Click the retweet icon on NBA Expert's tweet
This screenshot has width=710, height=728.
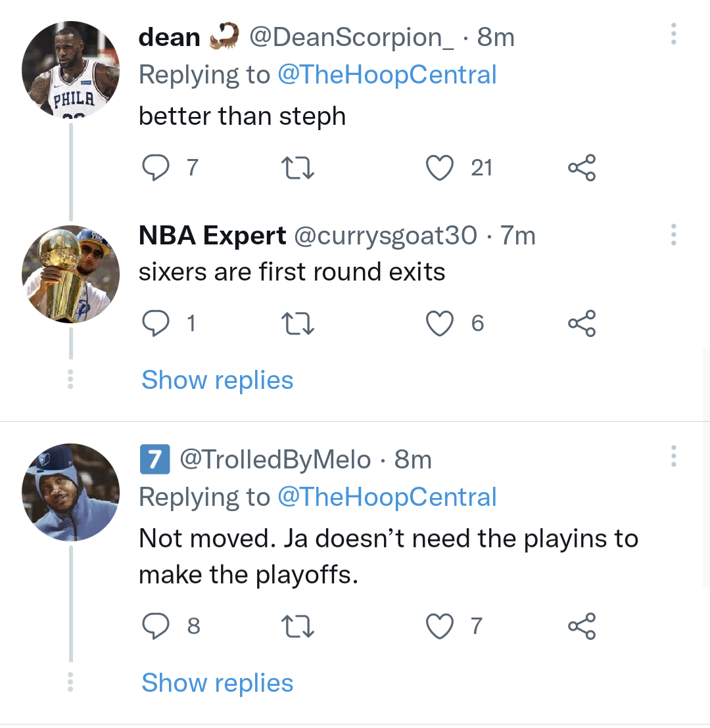tap(297, 323)
